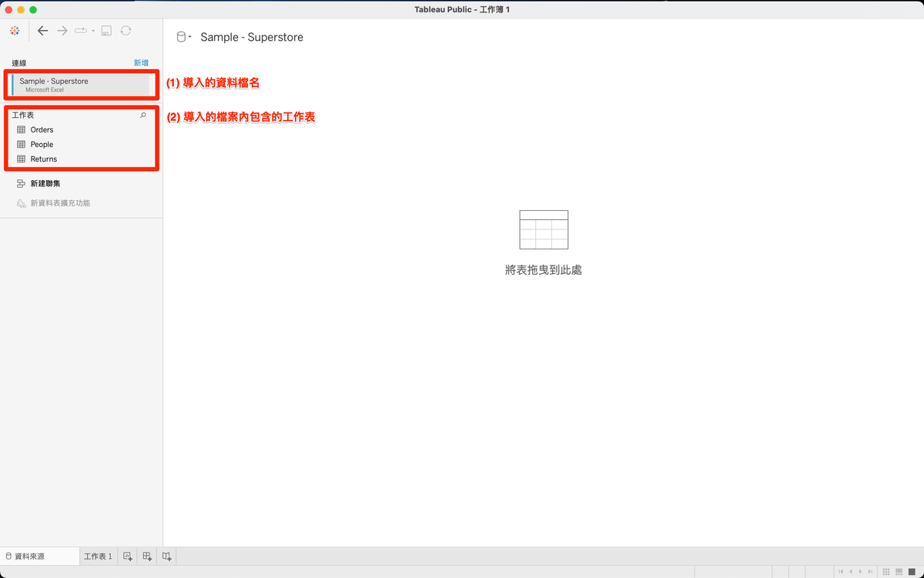This screenshot has height=578, width=924.
Task: Click the 新建聯集 label
Action: point(45,184)
